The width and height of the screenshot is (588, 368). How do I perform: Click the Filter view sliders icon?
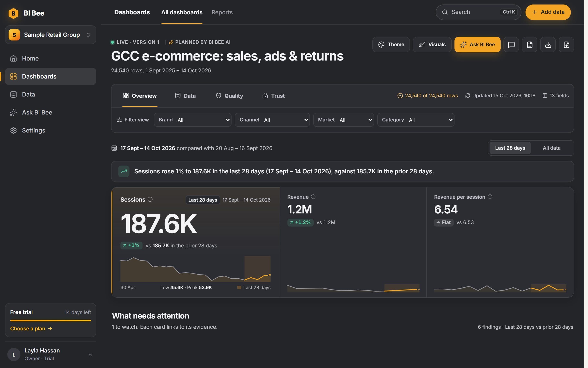click(119, 120)
